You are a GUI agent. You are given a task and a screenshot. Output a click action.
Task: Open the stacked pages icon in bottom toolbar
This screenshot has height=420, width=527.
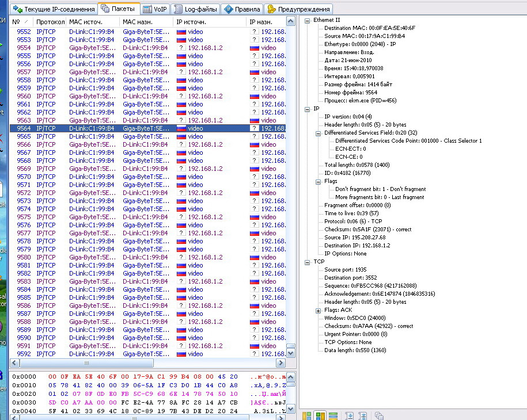pyautogui.click(x=379, y=415)
